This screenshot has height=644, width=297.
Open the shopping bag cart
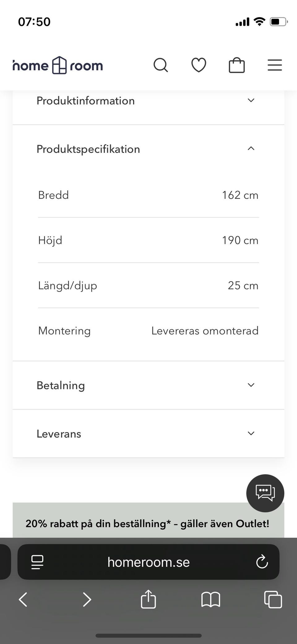pos(237,65)
